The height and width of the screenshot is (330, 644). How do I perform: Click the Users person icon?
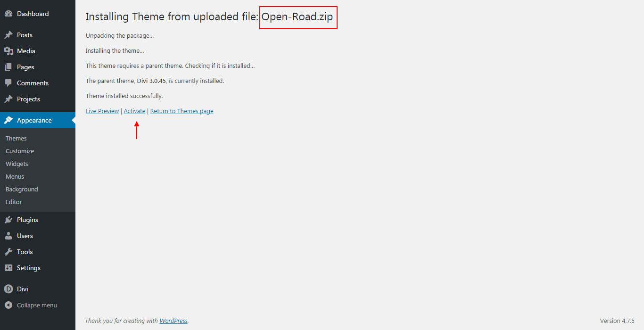pos(8,236)
